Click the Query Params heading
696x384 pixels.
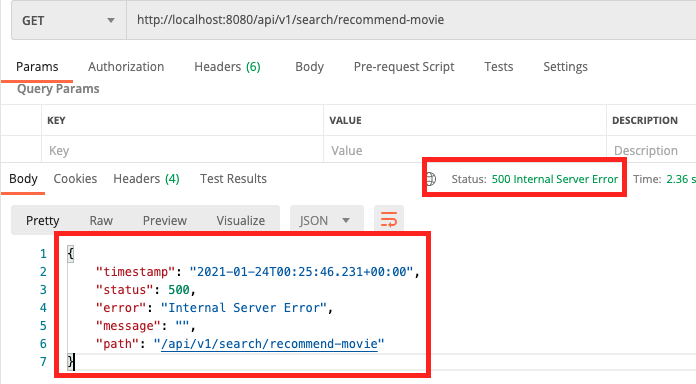coord(58,89)
